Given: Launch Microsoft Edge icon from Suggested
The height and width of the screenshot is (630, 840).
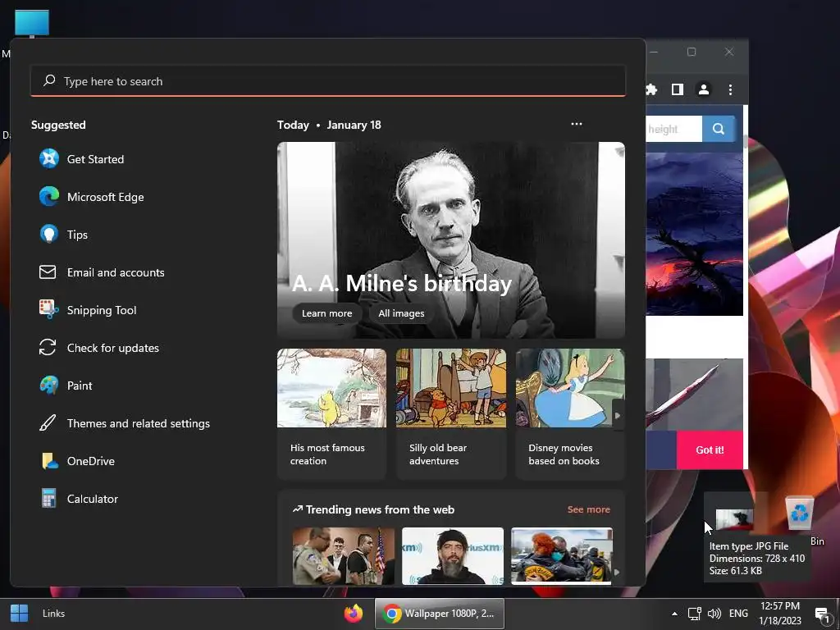Looking at the screenshot, I should [x=48, y=197].
